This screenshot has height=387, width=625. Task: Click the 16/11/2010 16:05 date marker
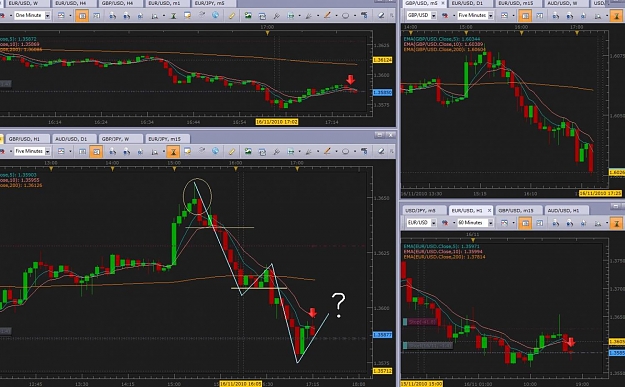[241, 384]
